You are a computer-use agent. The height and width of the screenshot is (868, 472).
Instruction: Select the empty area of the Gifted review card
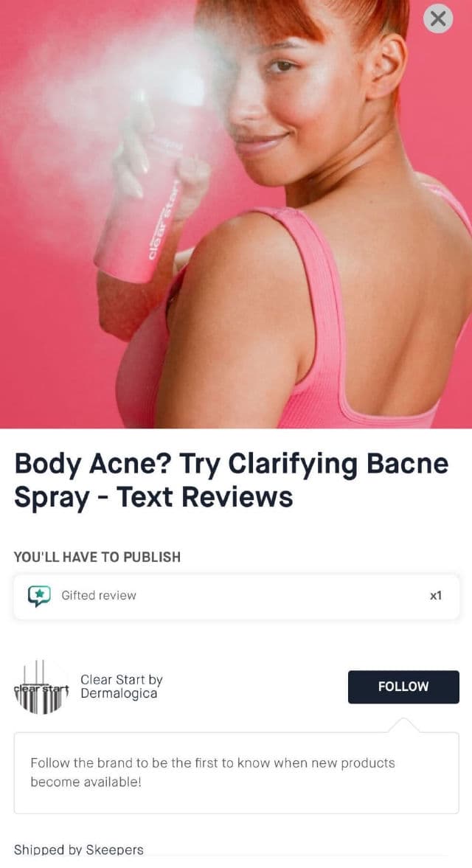(282, 596)
